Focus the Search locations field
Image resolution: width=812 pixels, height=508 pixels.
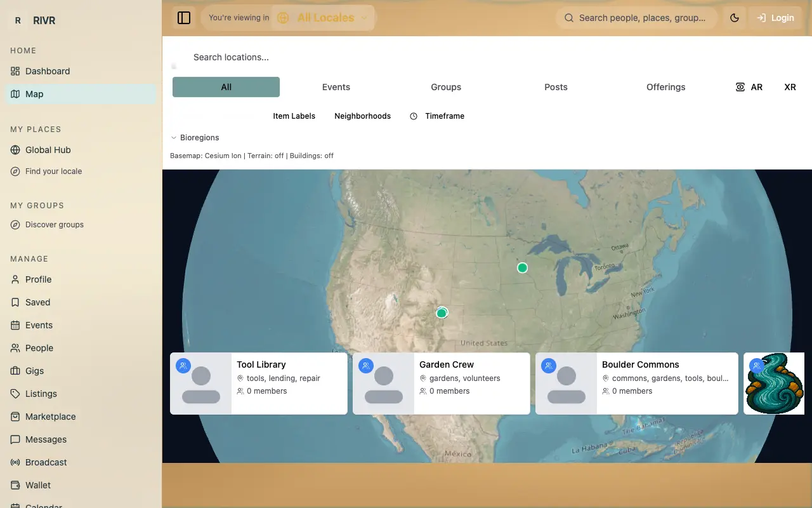pyautogui.click(x=486, y=57)
